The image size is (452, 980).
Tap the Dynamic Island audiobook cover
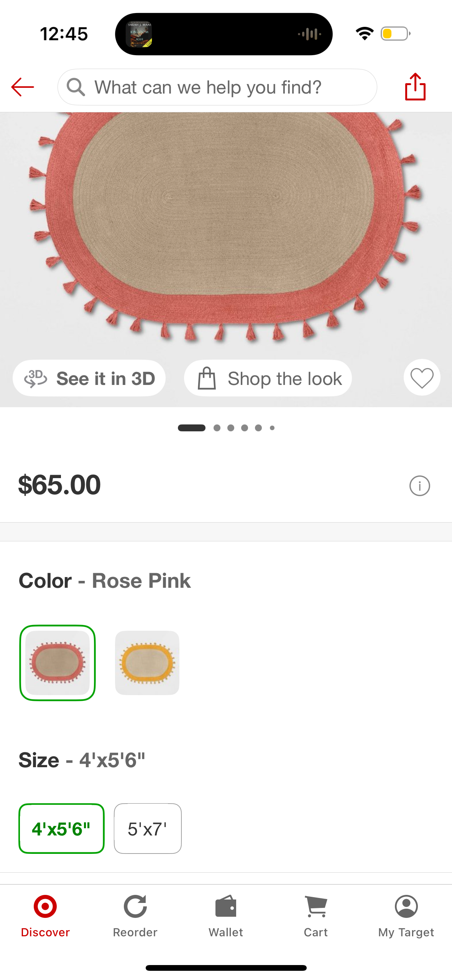pos(139,34)
